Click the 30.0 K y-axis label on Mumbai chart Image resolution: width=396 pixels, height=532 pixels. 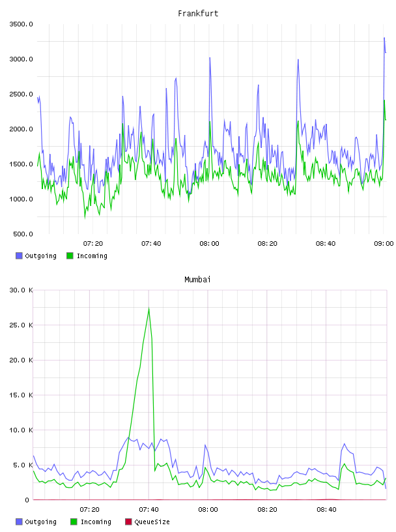[x=21, y=290]
